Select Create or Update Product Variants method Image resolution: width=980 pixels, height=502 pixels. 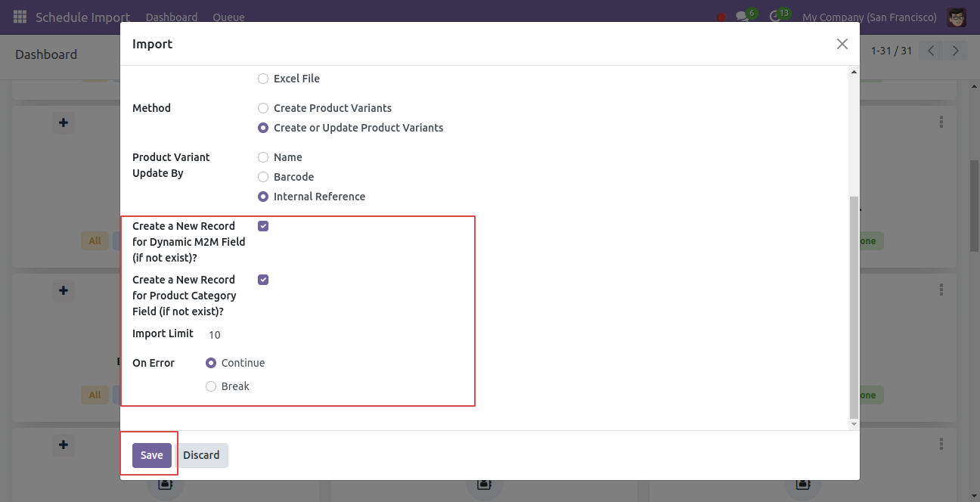click(x=263, y=128)
